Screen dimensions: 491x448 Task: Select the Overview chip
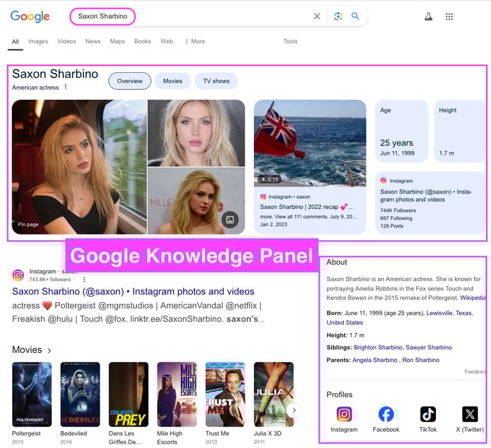click(x=130, y=81)
